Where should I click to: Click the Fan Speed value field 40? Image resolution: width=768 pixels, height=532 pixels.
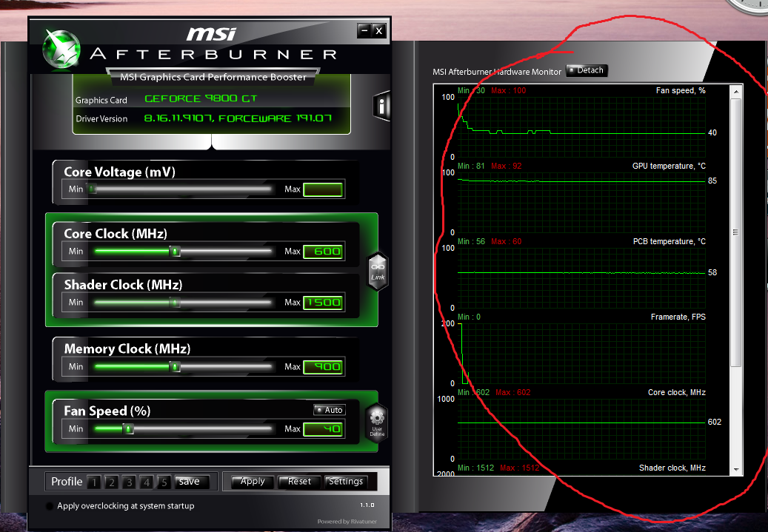[323, 429]
